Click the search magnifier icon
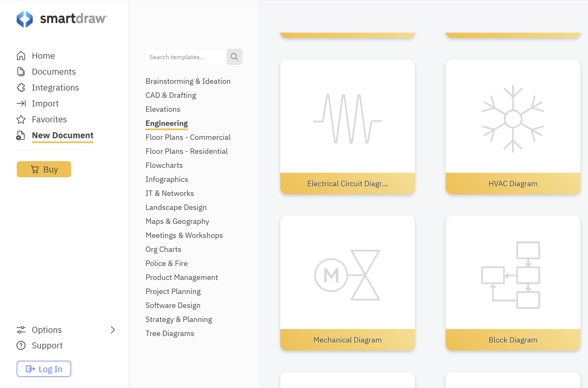Image resolution: width=588 pixels, height=388 pixels. 234,57
